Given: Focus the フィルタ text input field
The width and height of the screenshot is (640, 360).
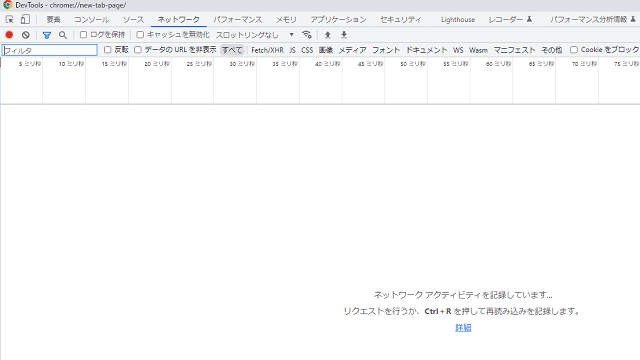Looking at the screenshot, I should click(x=50, y=50).
